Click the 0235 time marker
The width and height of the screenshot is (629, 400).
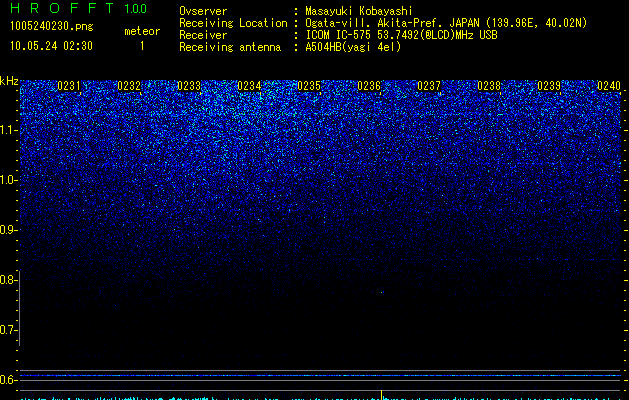[x=309, y=86]
